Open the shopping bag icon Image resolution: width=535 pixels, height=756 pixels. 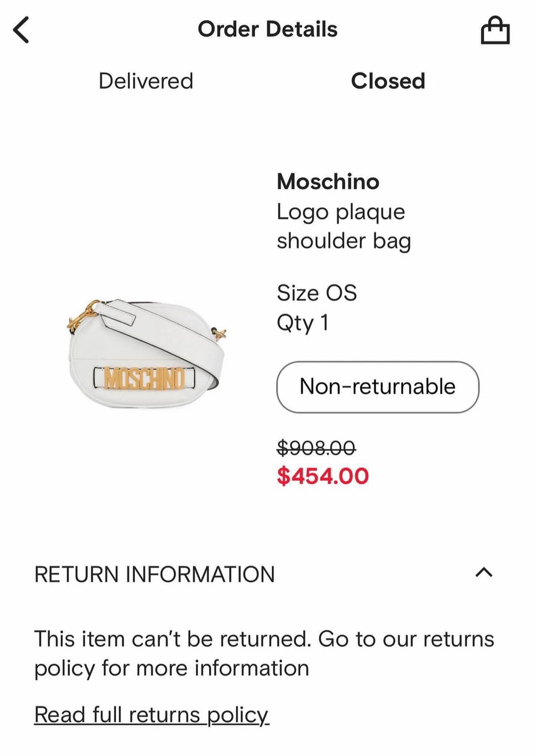click(496, 30)
